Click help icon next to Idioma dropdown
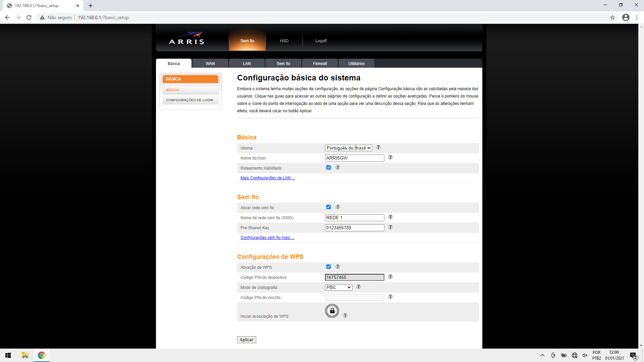This screenshot has height=362, width=644. [378, 147]
